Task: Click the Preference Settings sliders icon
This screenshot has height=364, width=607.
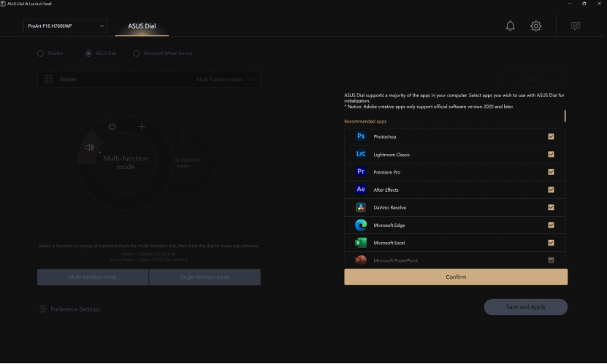Action: [43, 309]
